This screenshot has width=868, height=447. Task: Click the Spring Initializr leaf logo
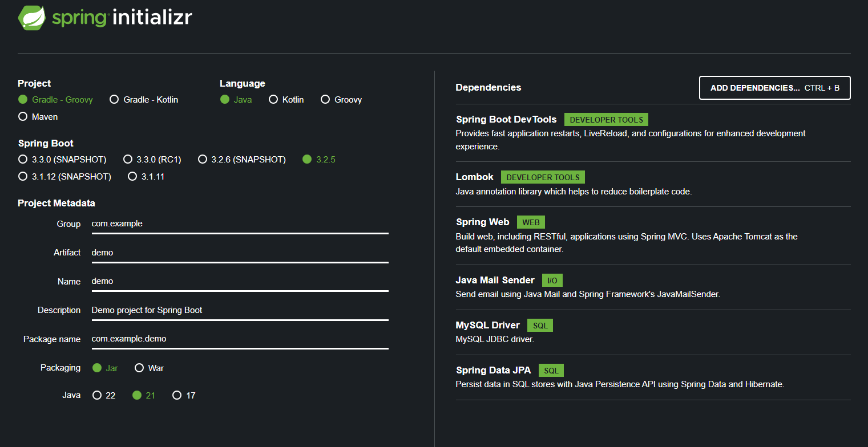[31, 18]
